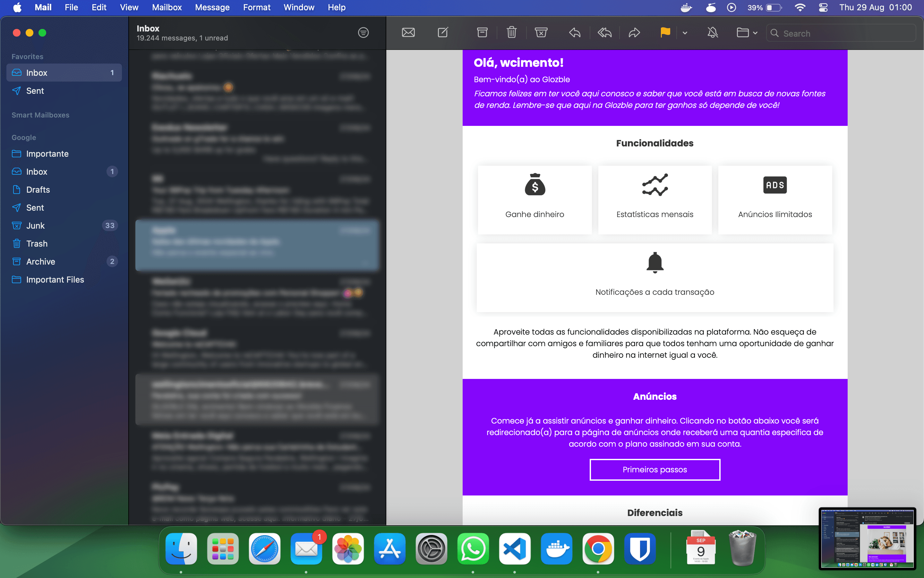Viewport: 924px width, 578px height.
Task: Select the Google Inbox mailbox
Action: [64, 172]
